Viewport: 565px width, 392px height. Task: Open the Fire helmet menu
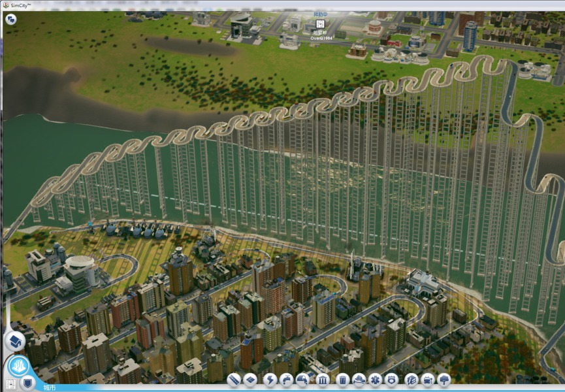(x=359, y=380)
